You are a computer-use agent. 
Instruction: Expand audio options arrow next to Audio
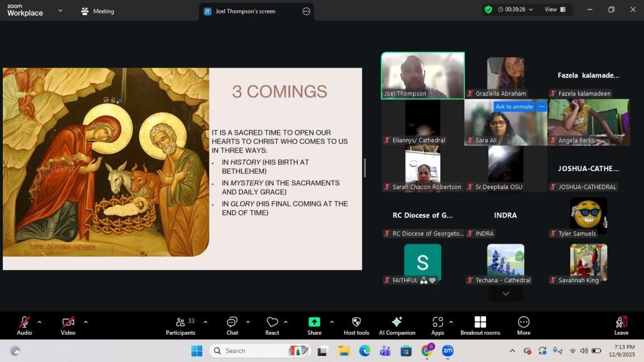point(40,322)
